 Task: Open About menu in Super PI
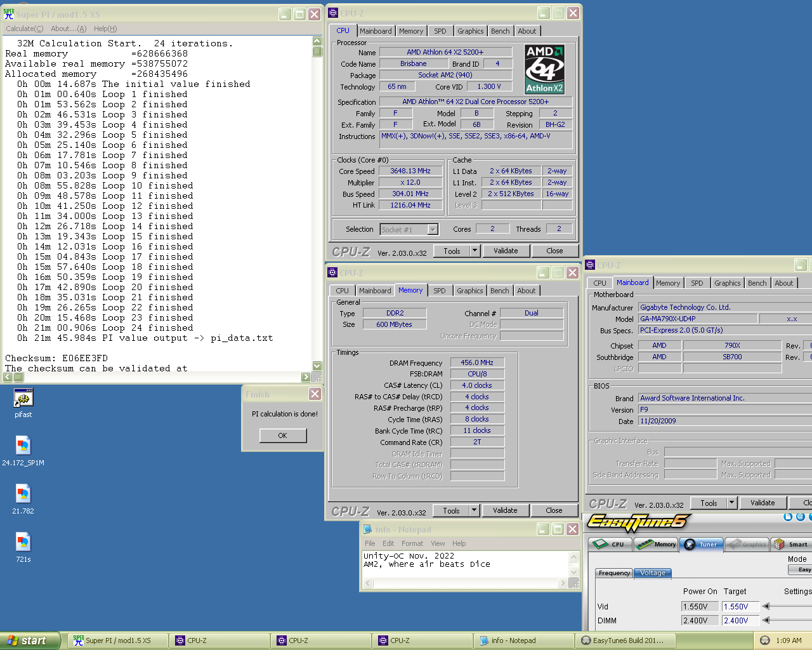[69, 29]
